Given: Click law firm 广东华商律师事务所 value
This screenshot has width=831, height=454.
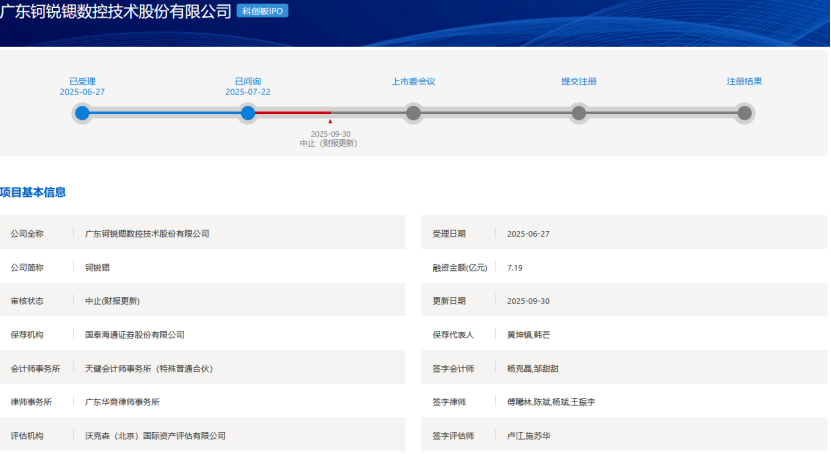Looking at the screenshot, I should tap(122, 402).
